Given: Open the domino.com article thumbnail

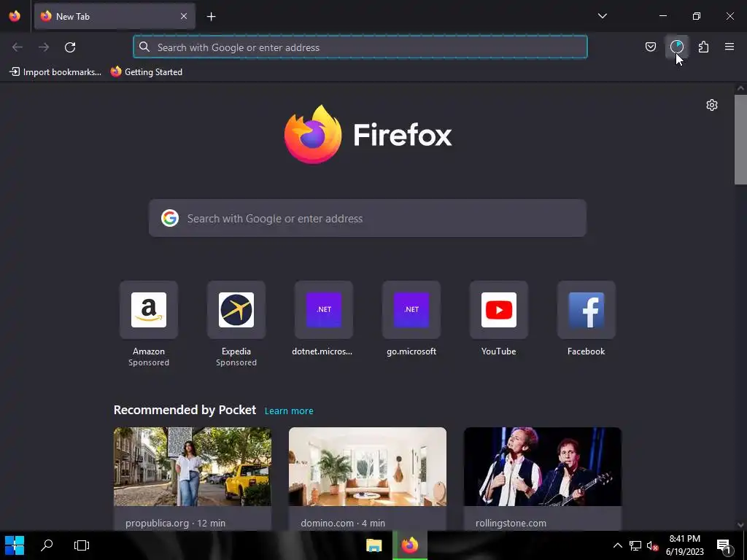Looking at the screenshot, I should point(368,467).
